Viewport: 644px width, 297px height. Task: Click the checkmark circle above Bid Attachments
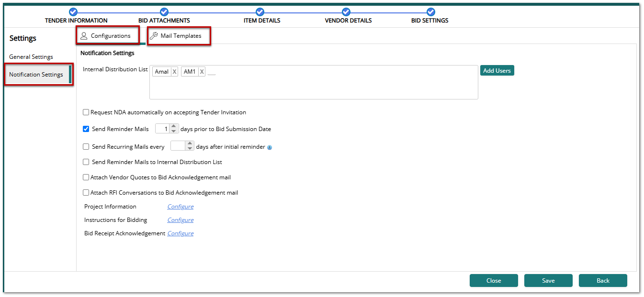164,12
